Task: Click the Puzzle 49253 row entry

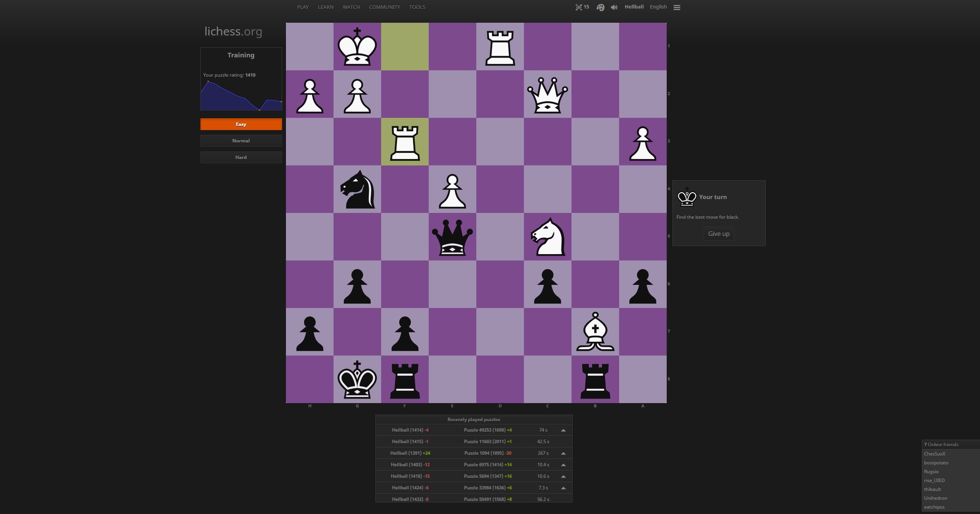Action: pyautogui.click(x=474, y=430)
